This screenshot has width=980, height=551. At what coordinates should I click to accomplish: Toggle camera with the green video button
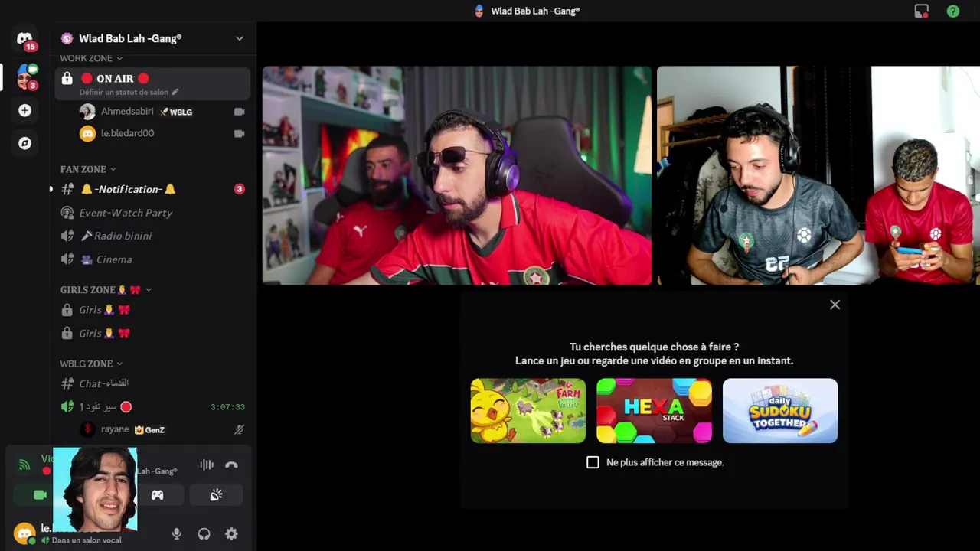coord(40,495)
